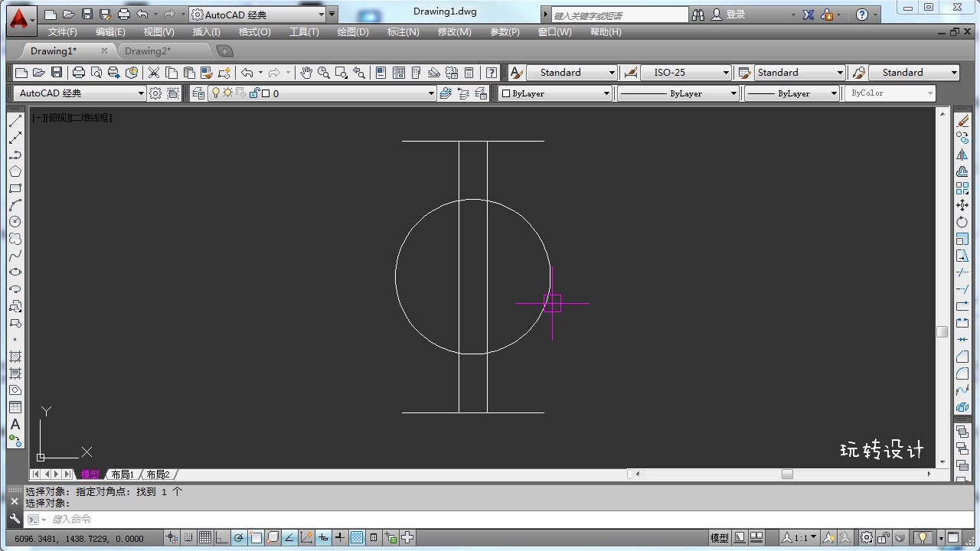Select the Fillet tool

pyautogui.click(x=962, y=373)
